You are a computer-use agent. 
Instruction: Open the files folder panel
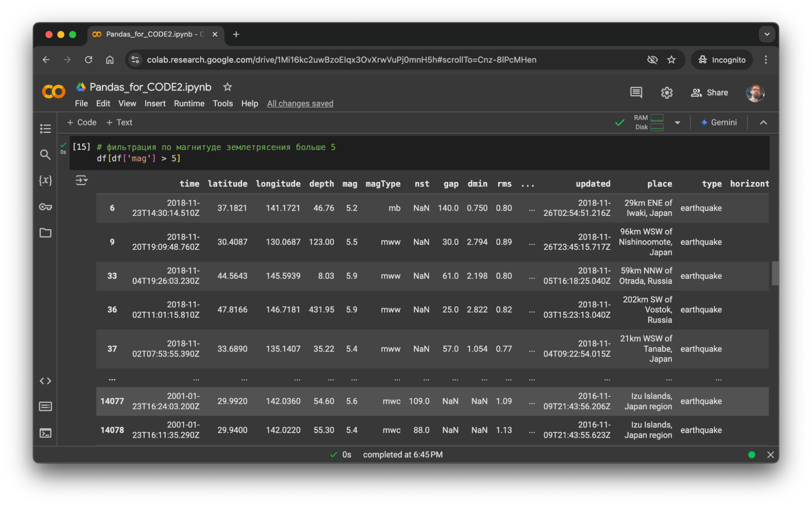[x=45, y=233]
